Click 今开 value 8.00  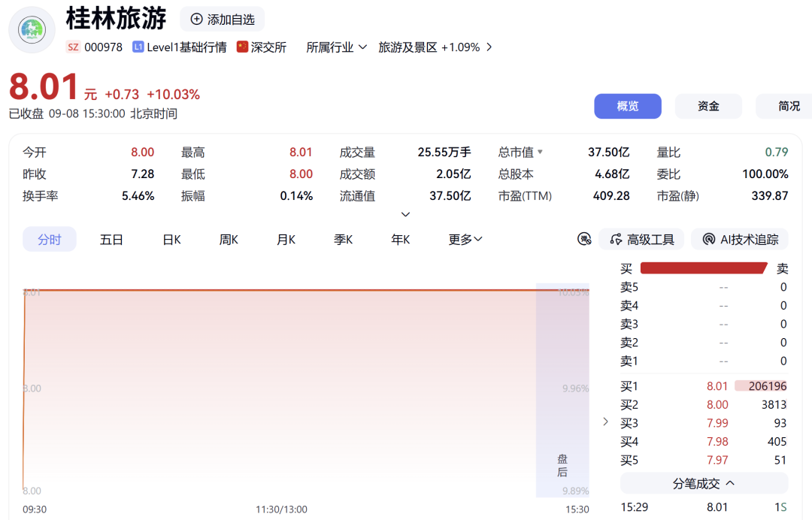pyautogui.click(x=142, y=152)
